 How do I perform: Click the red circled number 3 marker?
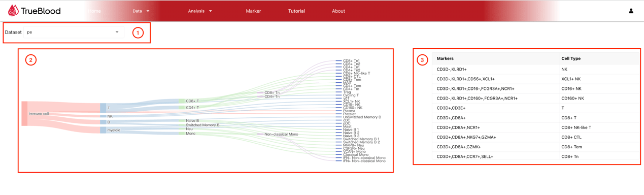422,60
